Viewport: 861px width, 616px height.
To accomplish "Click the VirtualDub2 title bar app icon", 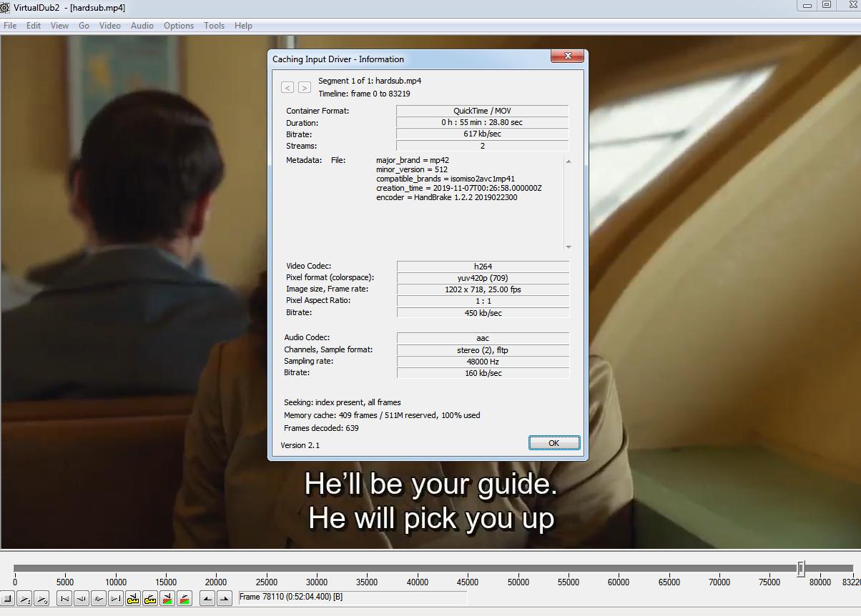I will click(6, 7).
